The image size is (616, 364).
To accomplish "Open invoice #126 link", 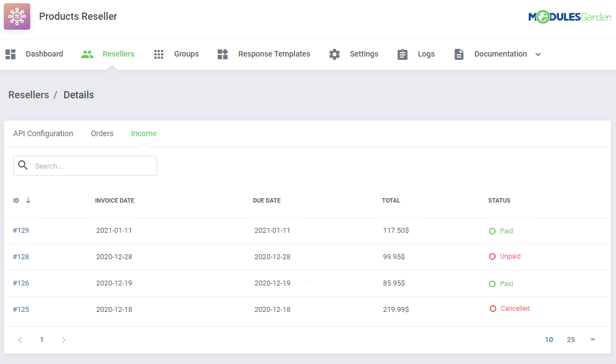I will click(x=21, y=283).
